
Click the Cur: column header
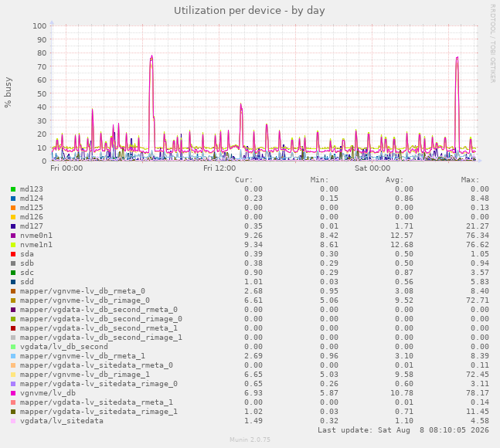(x=244, y=180)
